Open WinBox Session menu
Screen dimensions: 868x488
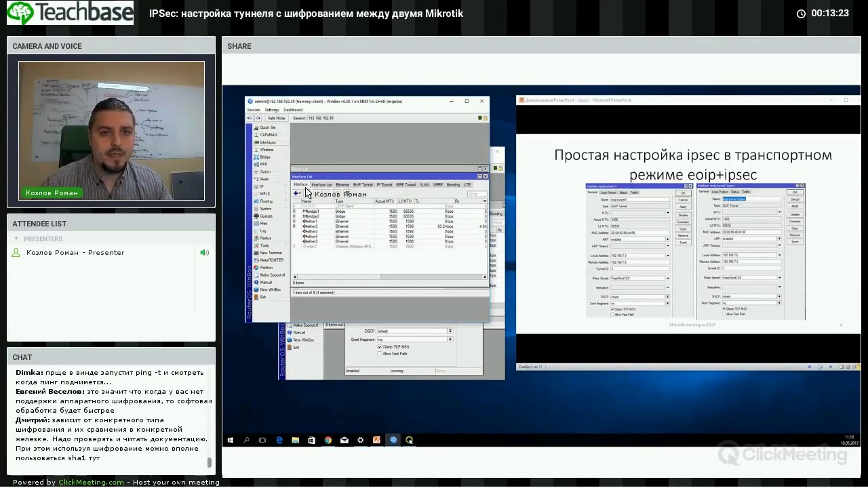coord(254,110)
